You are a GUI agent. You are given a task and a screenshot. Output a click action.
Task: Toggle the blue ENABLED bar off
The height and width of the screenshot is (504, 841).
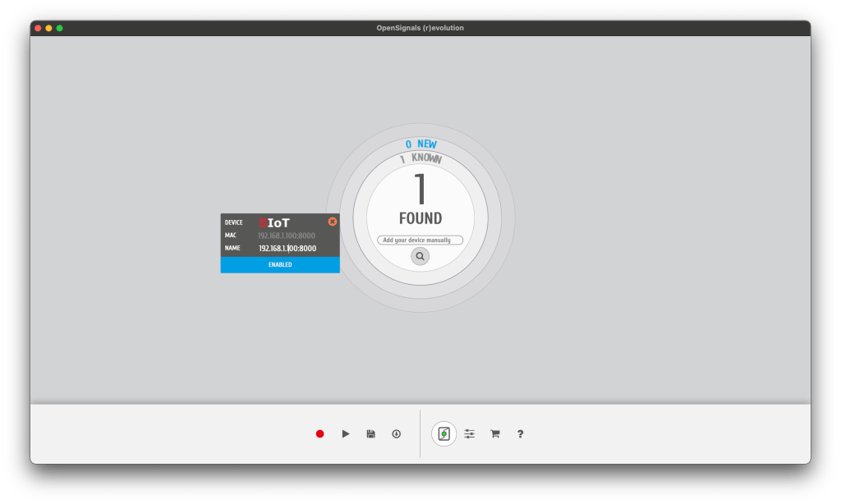click(280, 264)
